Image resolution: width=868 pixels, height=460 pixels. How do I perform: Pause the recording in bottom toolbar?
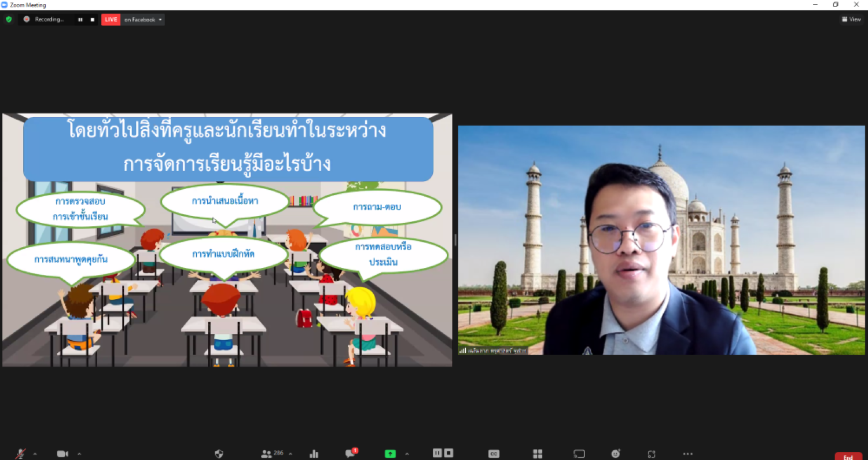click(x=437, y=453)
